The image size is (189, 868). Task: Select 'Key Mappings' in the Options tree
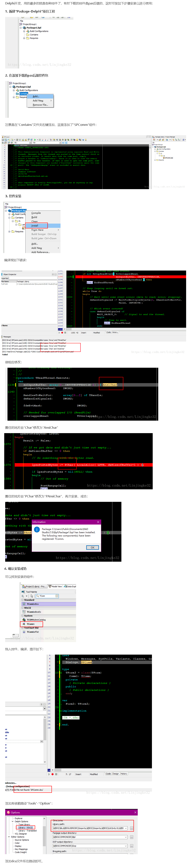pyautogui.click(x=21, y=849)
